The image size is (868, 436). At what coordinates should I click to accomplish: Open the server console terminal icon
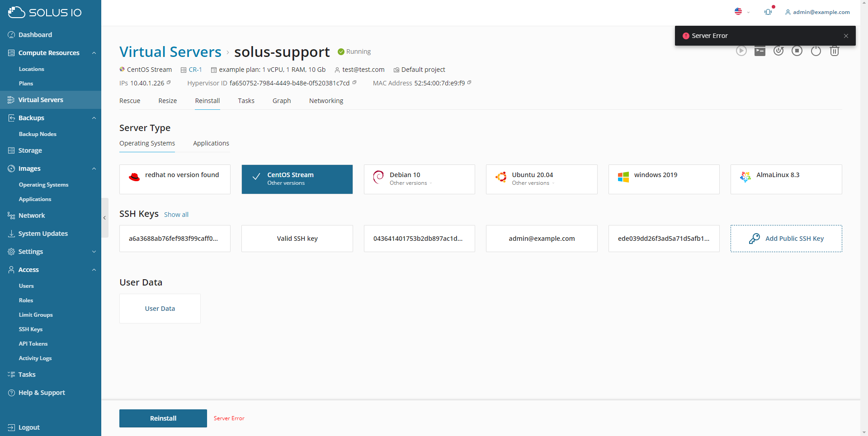(x=759, y=51)
